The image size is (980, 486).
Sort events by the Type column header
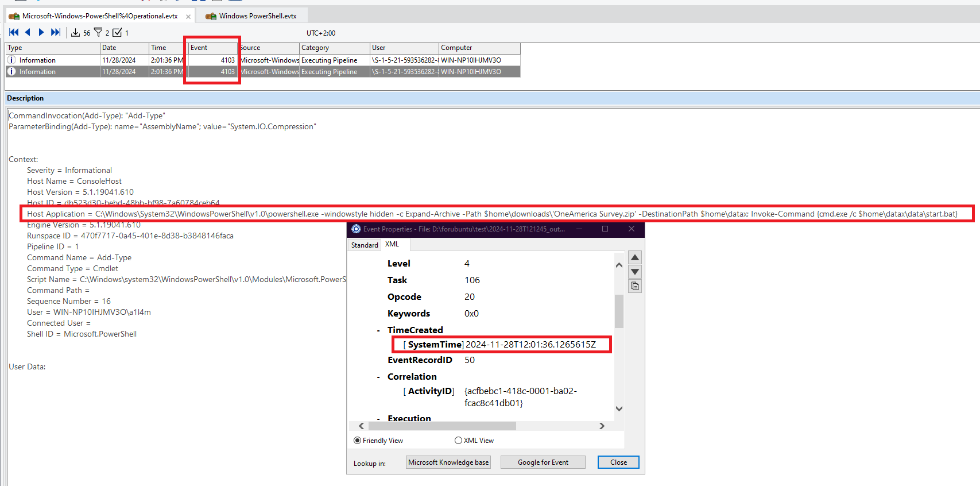pyautogui.click(x=53, y=48)
